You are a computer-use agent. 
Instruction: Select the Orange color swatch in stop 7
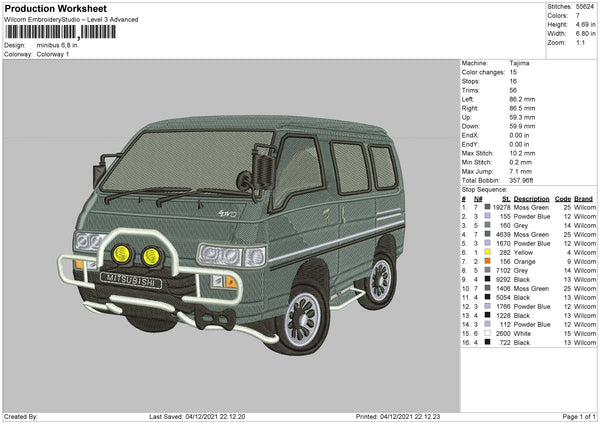click(x=487, y=262)
